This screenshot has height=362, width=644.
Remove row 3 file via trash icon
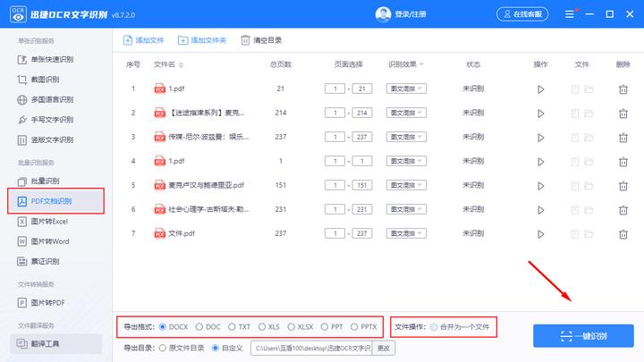623,138
